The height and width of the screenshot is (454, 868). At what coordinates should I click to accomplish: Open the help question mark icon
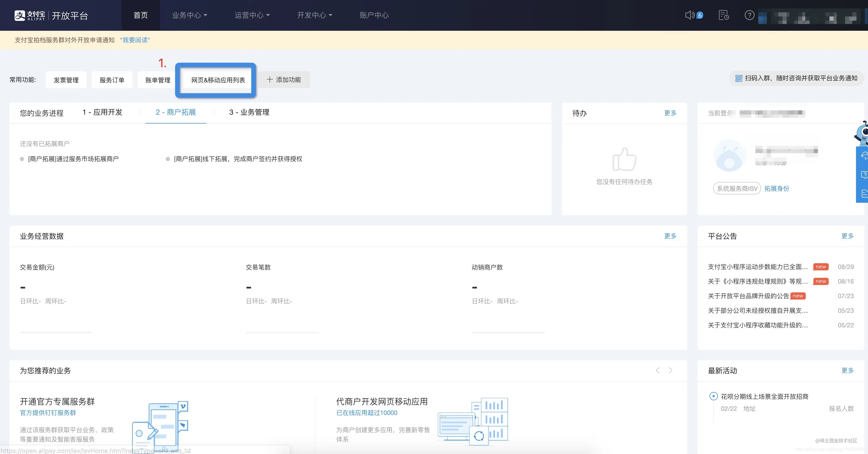[x=749, y=15]
